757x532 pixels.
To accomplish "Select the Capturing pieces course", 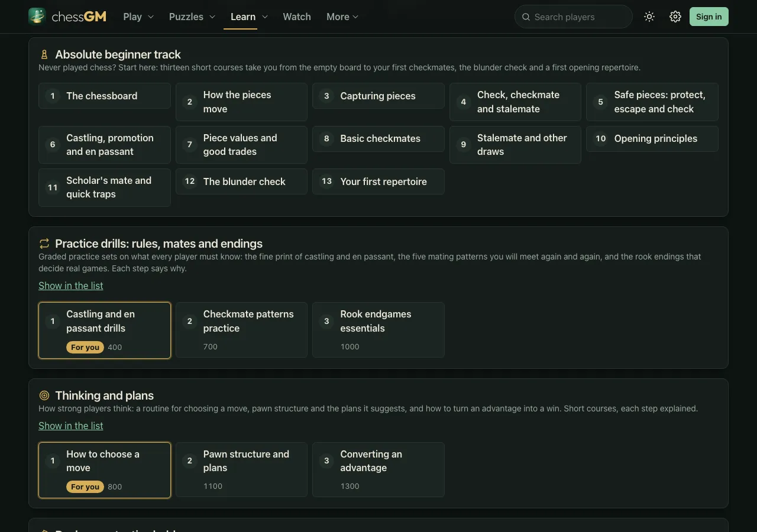I will pos(378,96).
